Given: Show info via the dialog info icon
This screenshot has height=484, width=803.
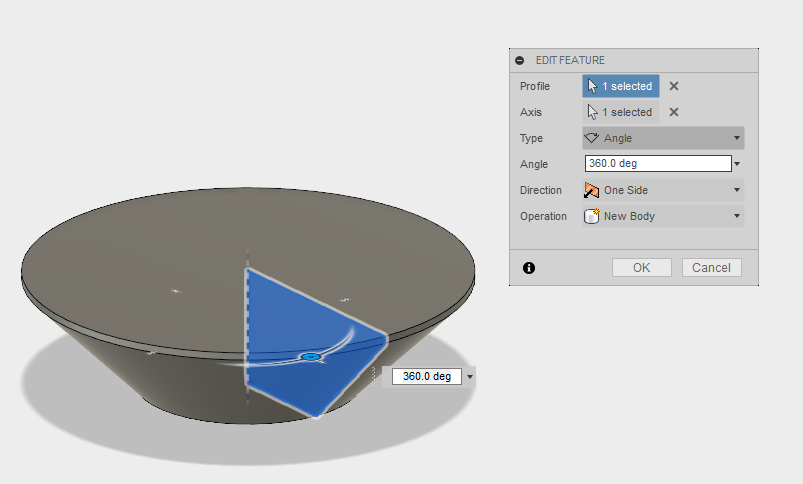Looking at the screenshot, I should (529, 268).
